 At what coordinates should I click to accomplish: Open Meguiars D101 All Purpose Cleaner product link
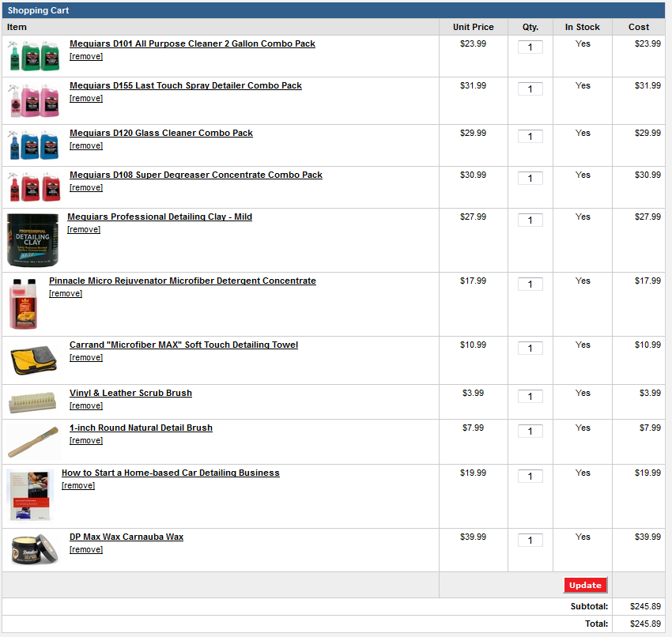[x=192, y=43]
